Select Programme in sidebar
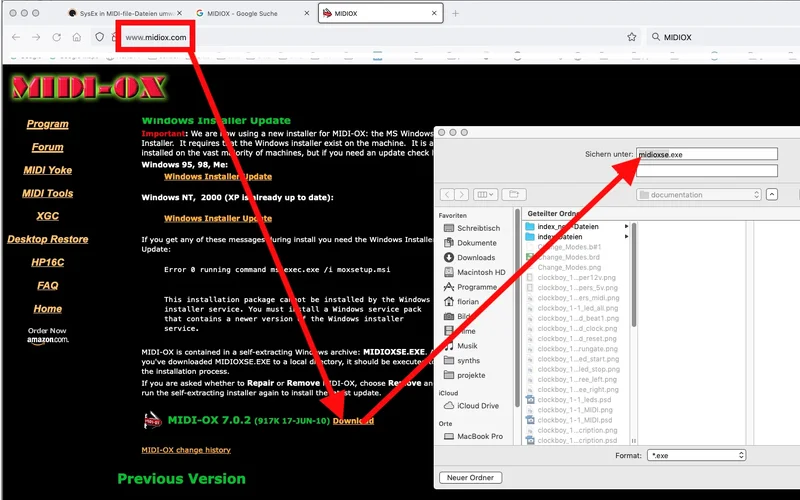 pyautogui.click(x=470, y=287)
